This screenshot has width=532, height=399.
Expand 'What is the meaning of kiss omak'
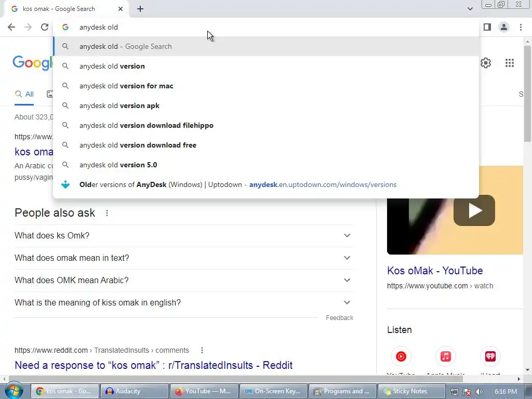[x=184, y=302]
